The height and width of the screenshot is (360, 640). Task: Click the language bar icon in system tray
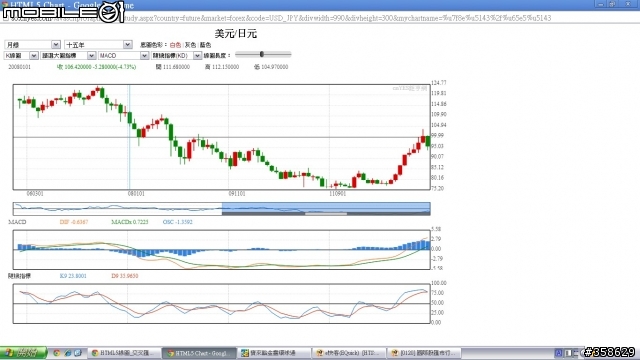pyautogui.click(x=558, y=353)
